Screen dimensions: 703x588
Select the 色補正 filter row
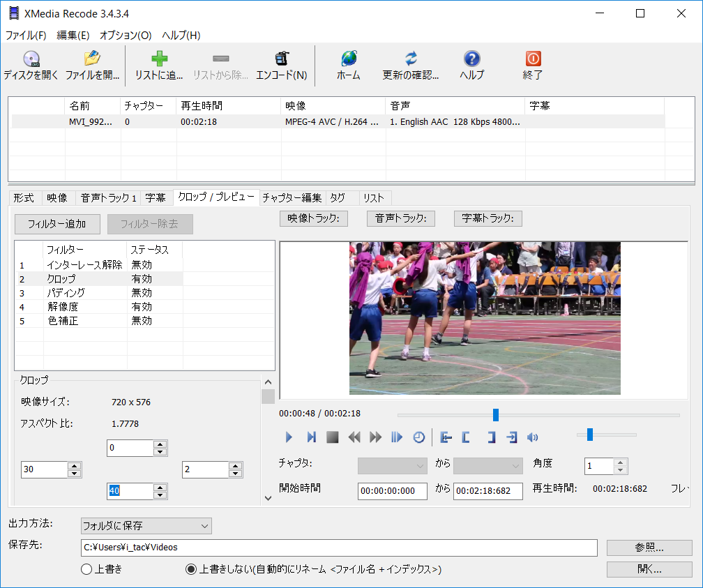98,321
